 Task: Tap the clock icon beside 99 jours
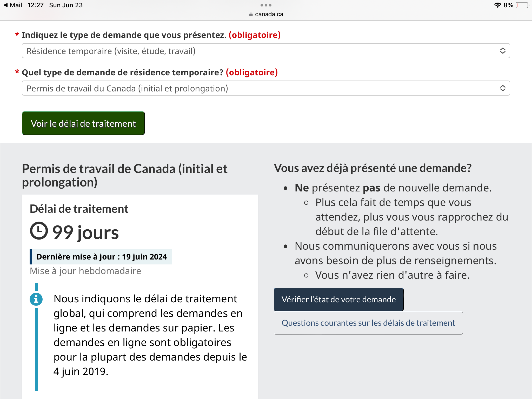click(x=39, y=231)
